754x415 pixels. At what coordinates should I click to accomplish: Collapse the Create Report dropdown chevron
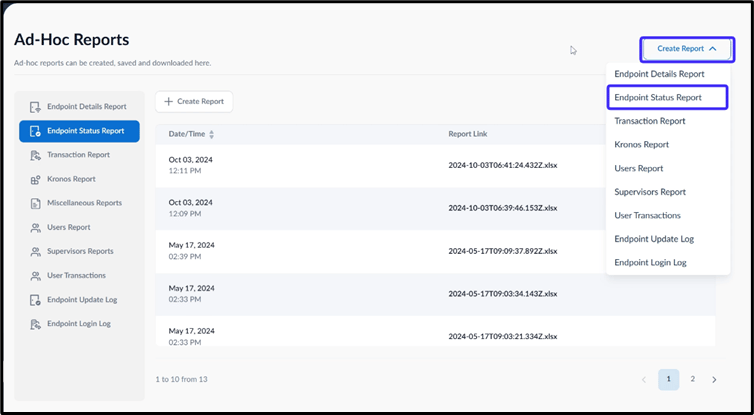click(x=713, y=49)
